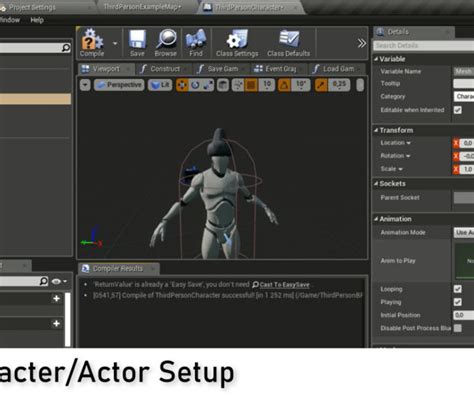Image resolution: width=474 pixels, height=395 pixels.
Task: Toggle Editable when Inherited checkbox
Action: 458,110
